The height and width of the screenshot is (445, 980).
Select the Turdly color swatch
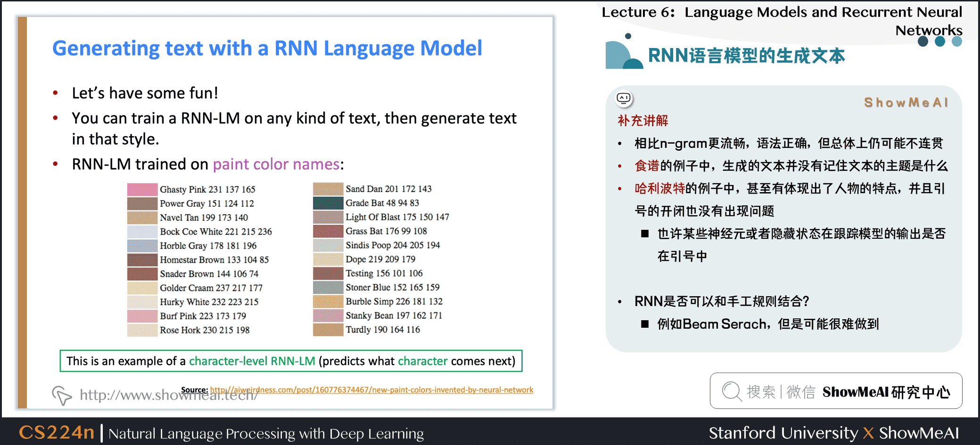tap(328, 330)
